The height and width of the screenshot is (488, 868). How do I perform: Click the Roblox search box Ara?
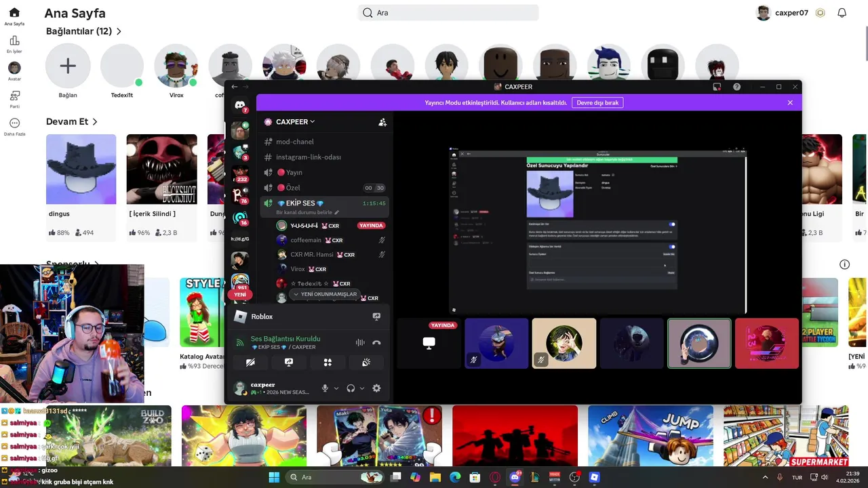[x=448, y=13]
